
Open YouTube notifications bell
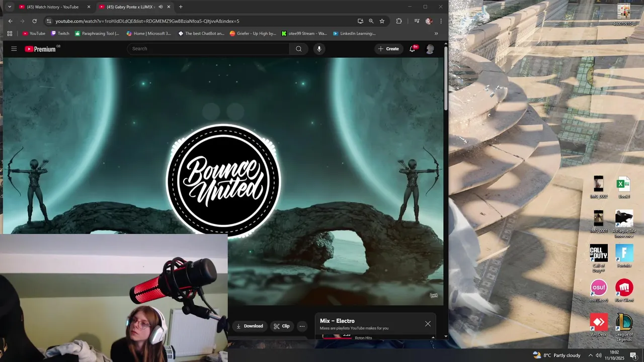pyautogui.click(x=413, y=49)
